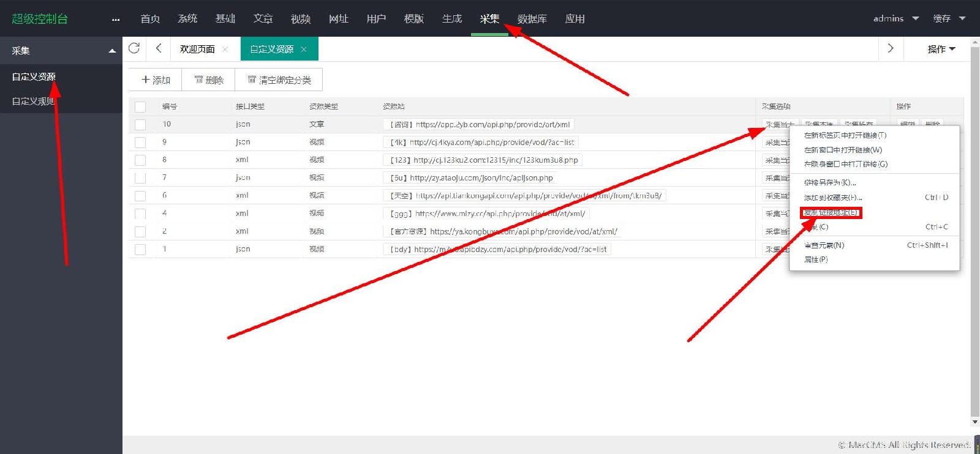Open the admins account dropdown
The width and height of the screenshot is (980, 454).
pos(895,18)
